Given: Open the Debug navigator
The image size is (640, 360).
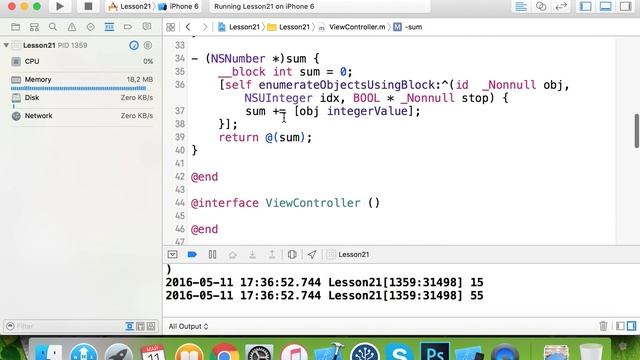Looking at the screenshot, I should [109, 27].
